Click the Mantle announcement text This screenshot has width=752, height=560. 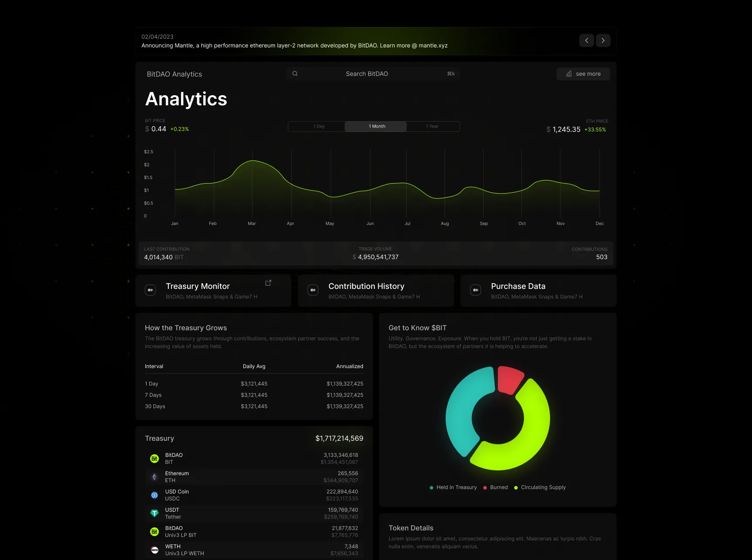pos(294,46)
